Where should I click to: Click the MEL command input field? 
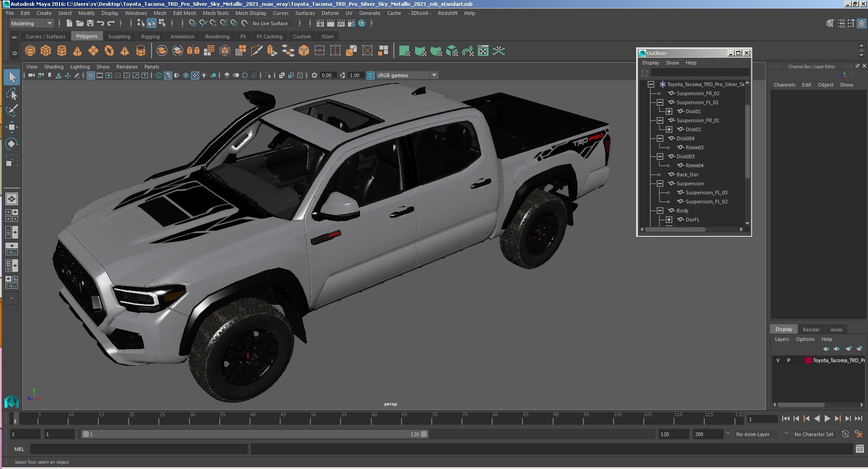coord(139,449)
